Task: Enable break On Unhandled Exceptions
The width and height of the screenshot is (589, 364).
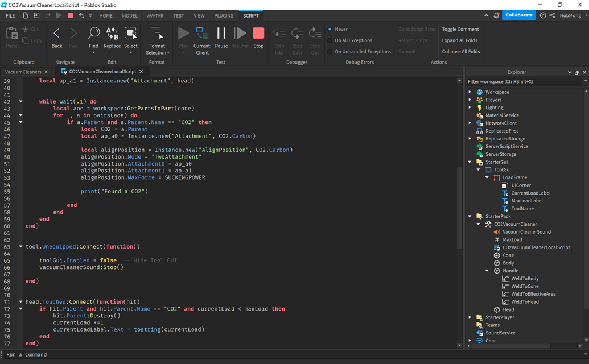Action: (x=363, y=51)
